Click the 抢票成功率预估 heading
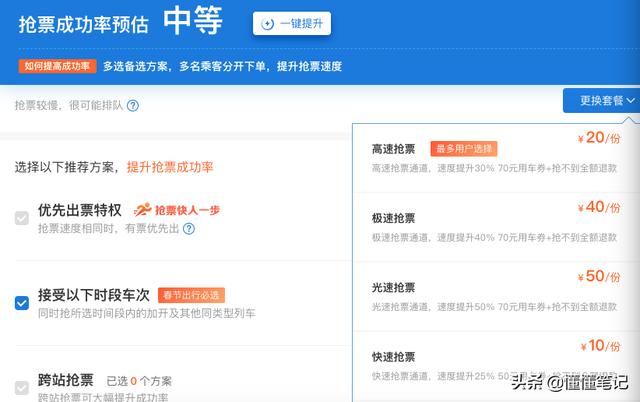 click(x=83, y=24)
